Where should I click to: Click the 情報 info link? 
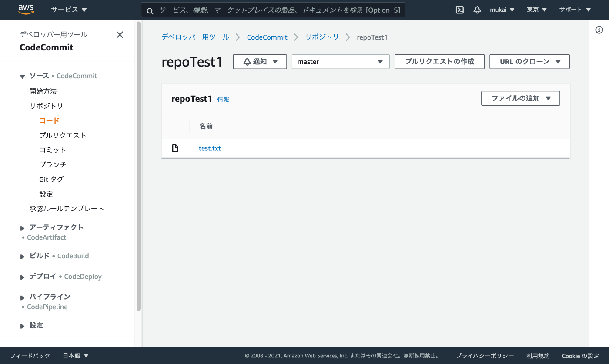click(x=223, y=100)
